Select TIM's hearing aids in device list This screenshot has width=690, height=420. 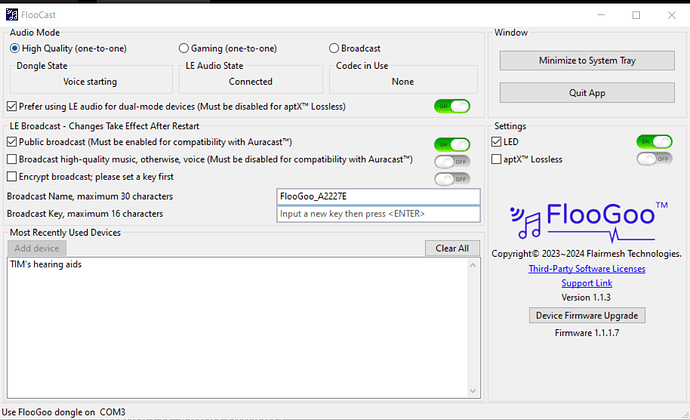point(46,264)
